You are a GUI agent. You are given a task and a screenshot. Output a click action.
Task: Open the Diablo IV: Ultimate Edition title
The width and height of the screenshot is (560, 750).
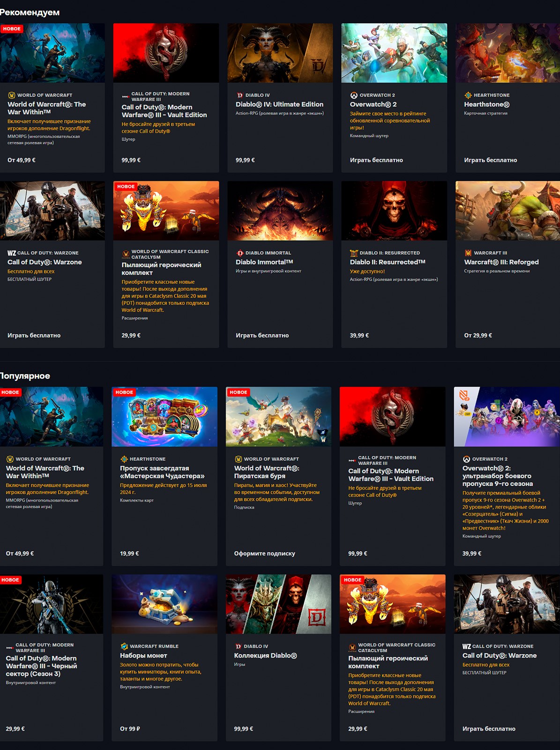point(279,104)
